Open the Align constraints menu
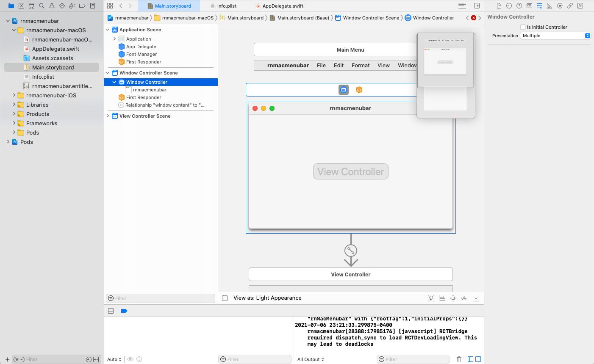 442,298
